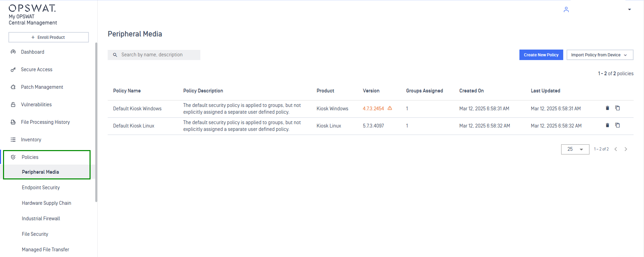
Task: Sort by Version column header
Action: pyautogui.click(x=371, y=91)
